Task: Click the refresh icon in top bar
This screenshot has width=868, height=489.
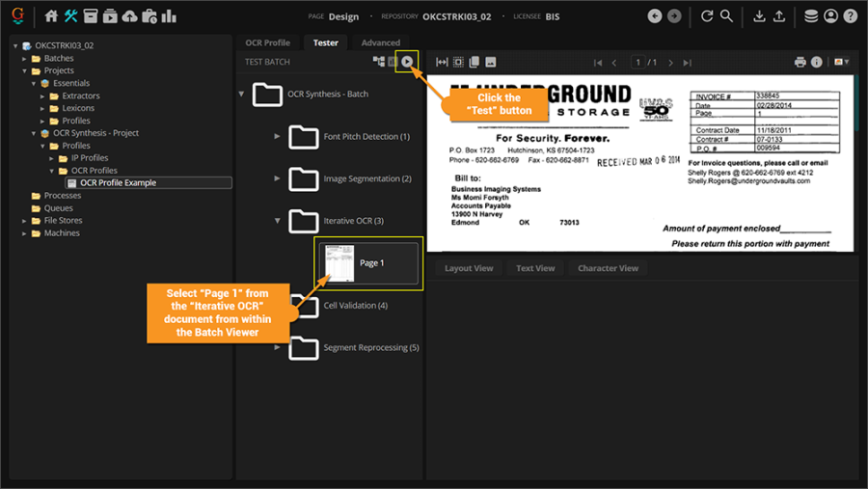Action: pyautogui.click(x=707, y=16)
